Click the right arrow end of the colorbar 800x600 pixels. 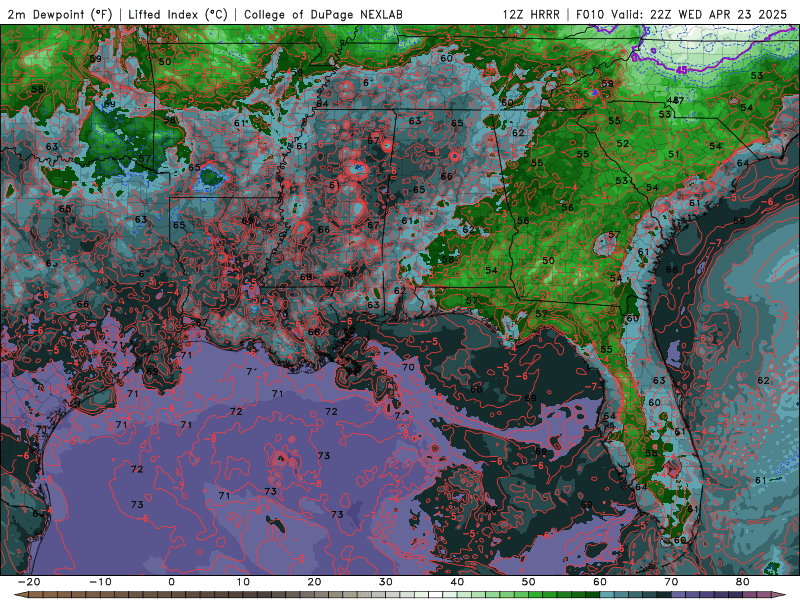(x=779, y=595)
